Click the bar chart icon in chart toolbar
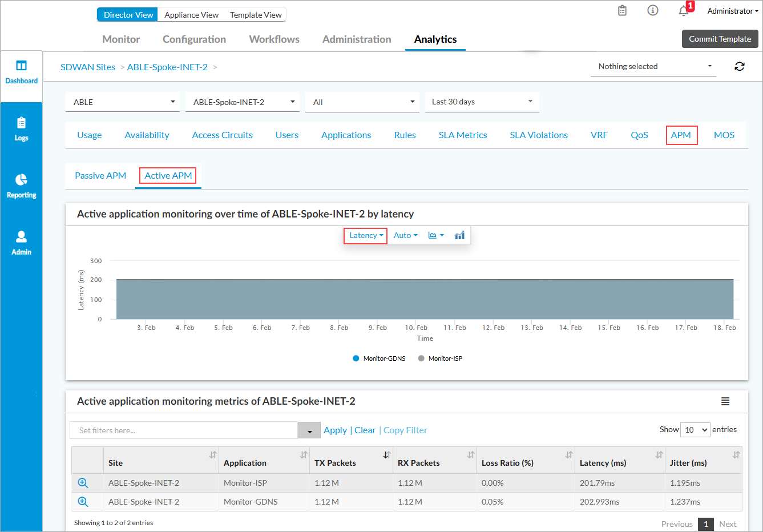The width and height of the screenshot is (763, 532). pos(459,235)
